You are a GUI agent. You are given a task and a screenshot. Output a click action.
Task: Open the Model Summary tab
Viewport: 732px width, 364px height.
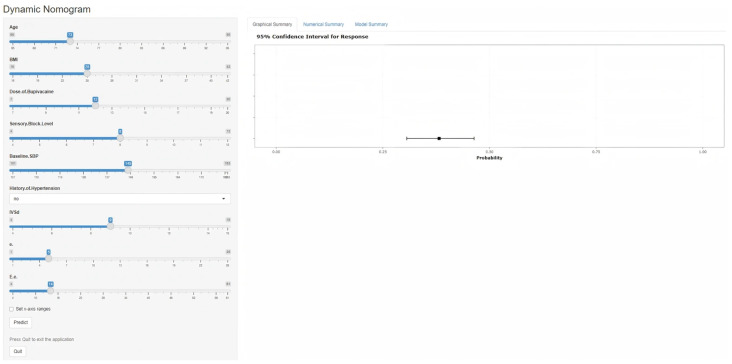[371, 24]
